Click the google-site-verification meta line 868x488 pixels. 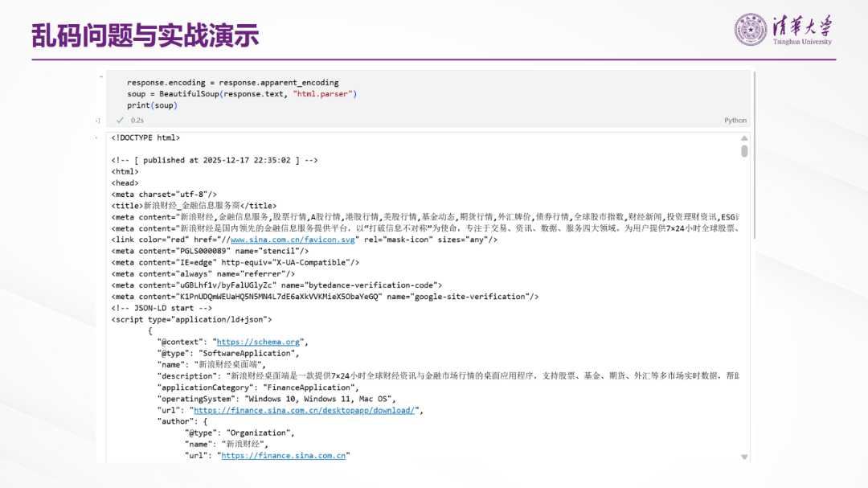(325, 297)
